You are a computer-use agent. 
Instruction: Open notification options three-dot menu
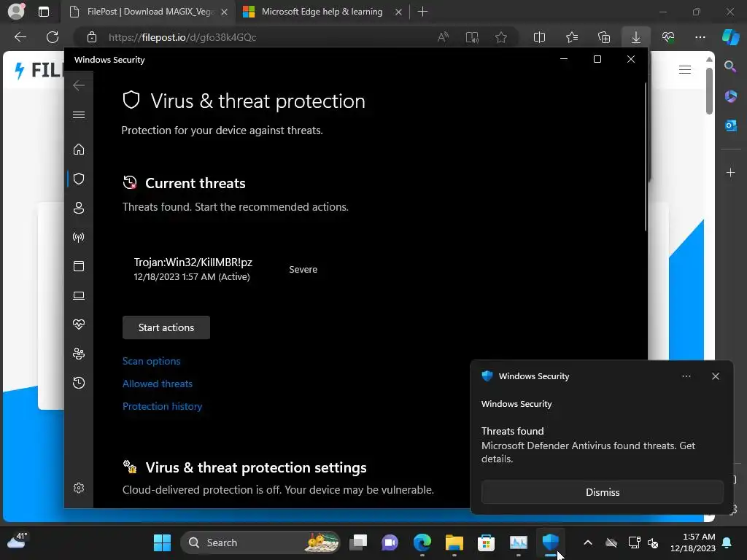tap(686, 376)
